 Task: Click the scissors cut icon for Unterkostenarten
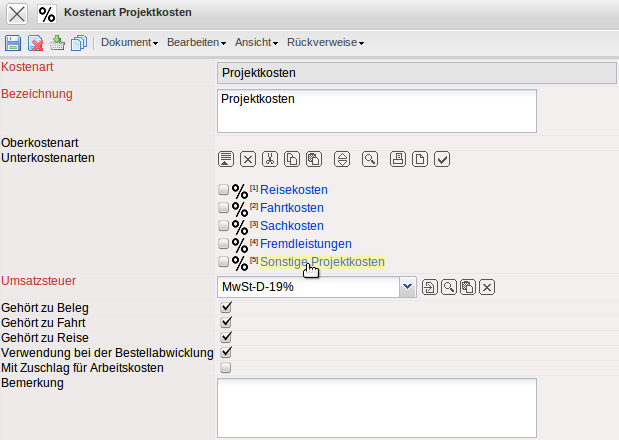coord(270,159)
